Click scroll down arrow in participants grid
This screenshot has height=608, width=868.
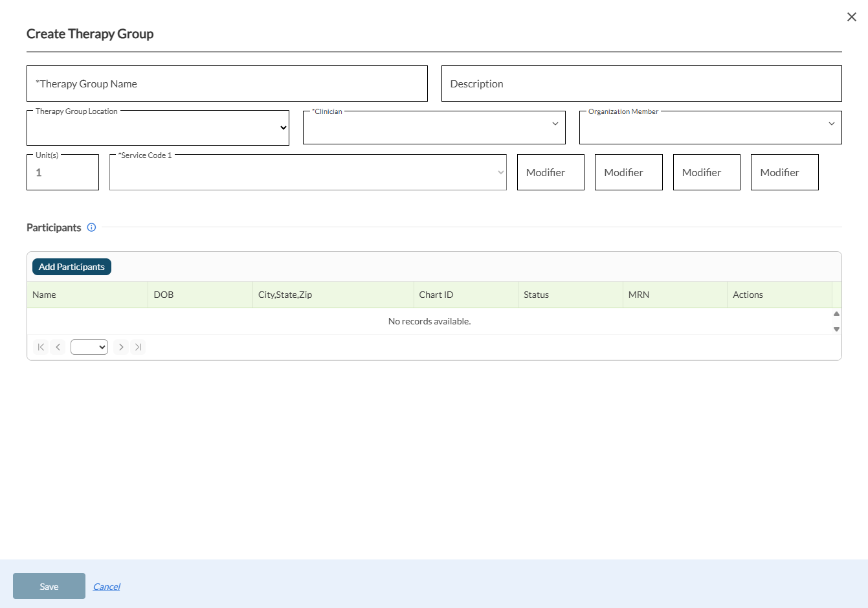836,329
